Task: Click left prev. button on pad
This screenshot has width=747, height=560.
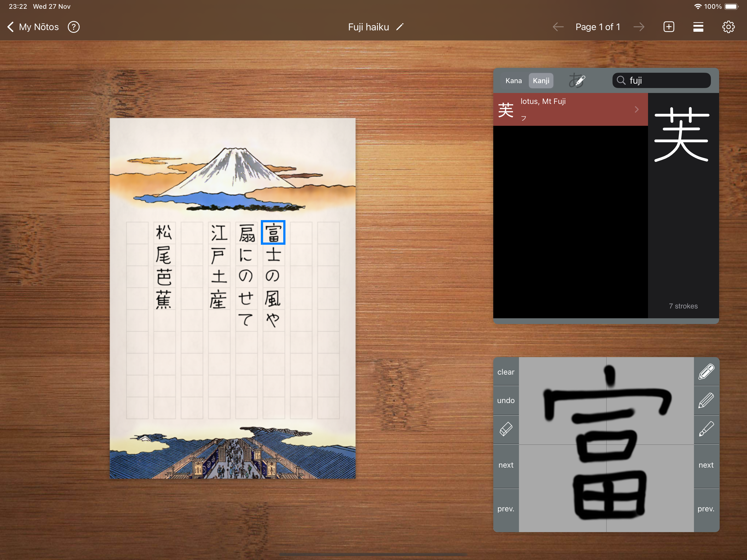Action: 506,509
